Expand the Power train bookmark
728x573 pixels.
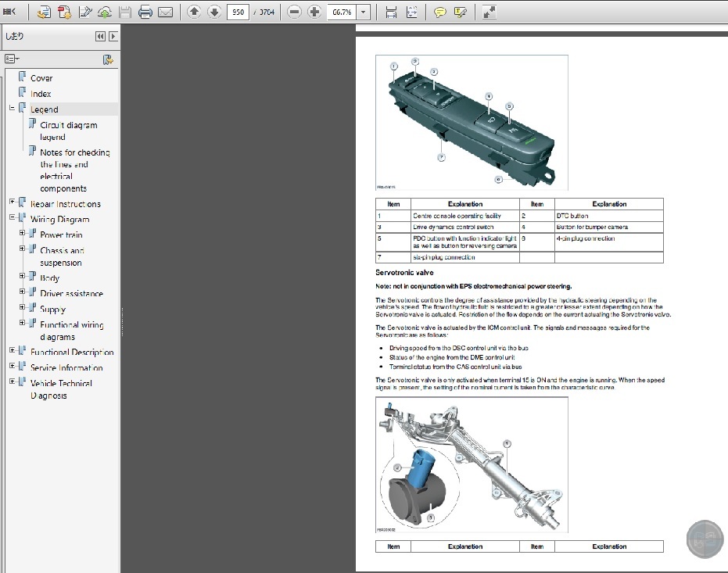coord(22,233)
